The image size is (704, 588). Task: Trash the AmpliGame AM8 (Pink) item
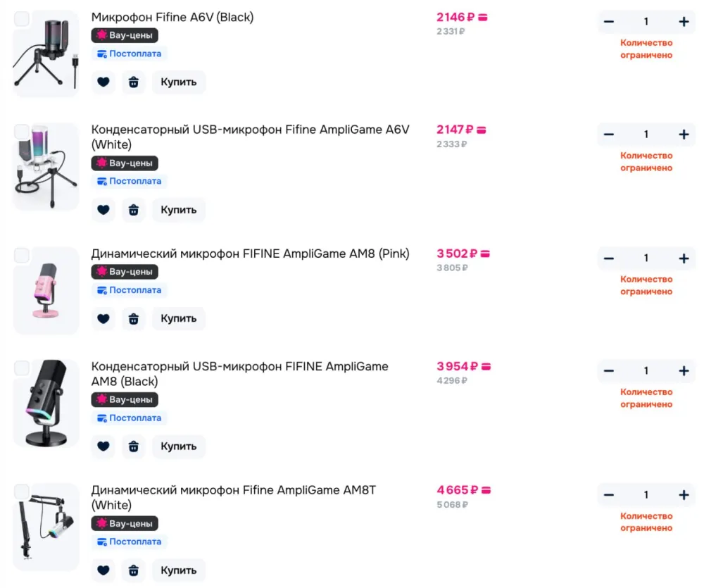pyautogui.click(x=134, y=319)
